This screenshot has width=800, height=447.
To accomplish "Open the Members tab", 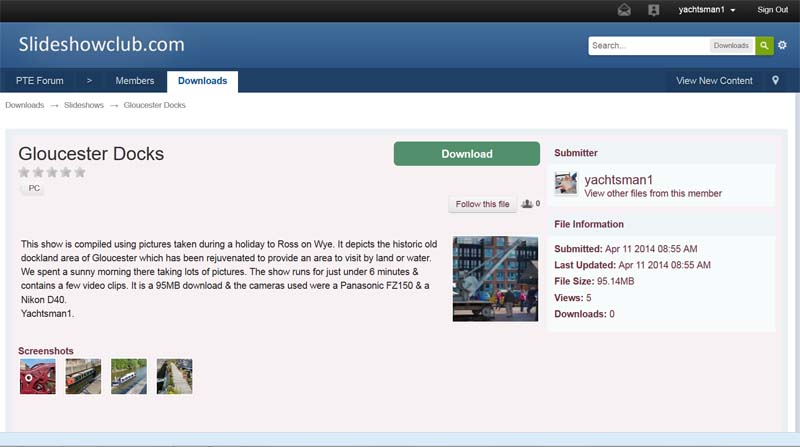I will (x=135, y=81).
